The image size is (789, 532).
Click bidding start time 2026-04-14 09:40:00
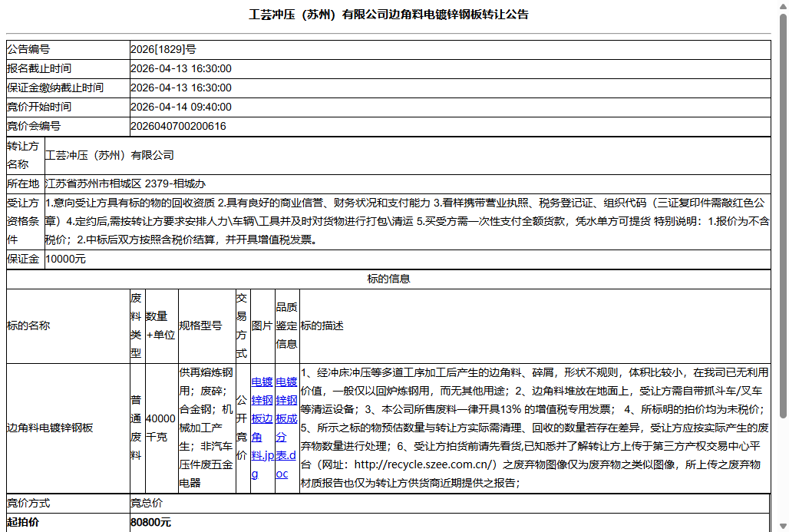(x=181, y=107)
